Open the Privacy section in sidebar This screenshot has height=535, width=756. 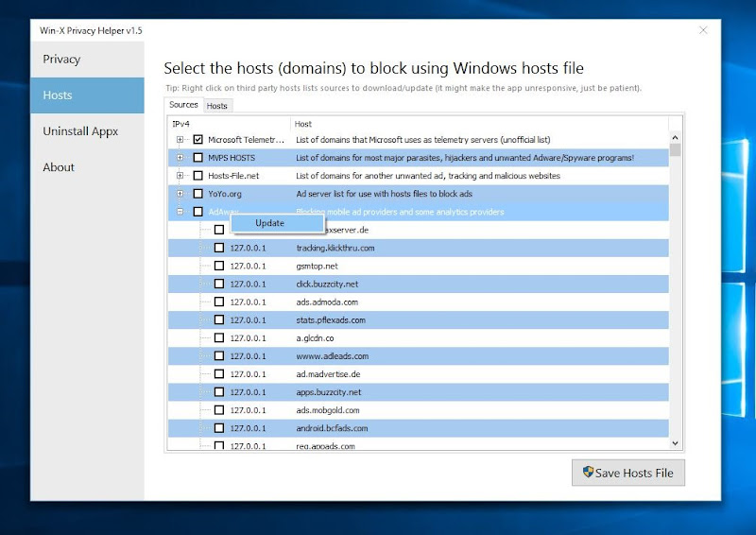click(x=87, y=60)
